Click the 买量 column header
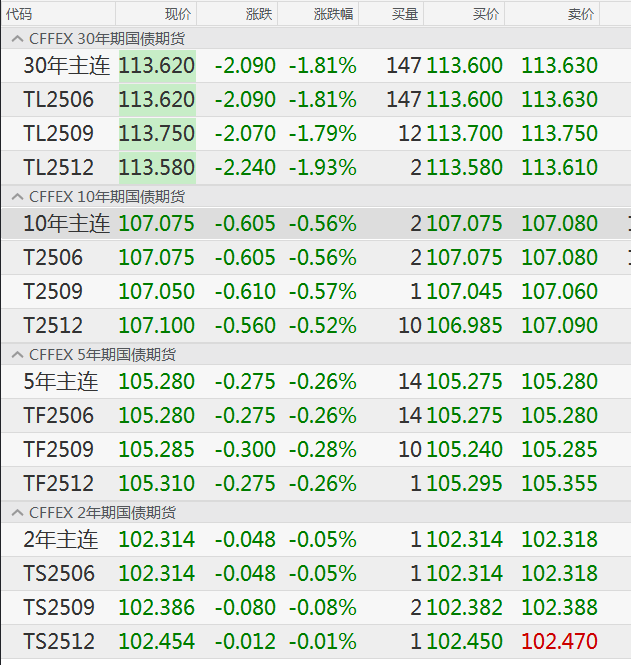Image resolution: width=631 pixels, height=665 pixels. tap(406, 14)
